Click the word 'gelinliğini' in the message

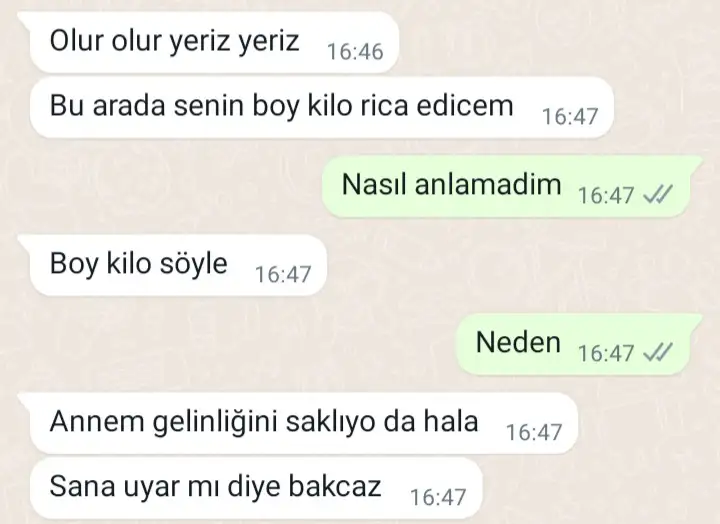pyautogui.click(x=215, y=422)
